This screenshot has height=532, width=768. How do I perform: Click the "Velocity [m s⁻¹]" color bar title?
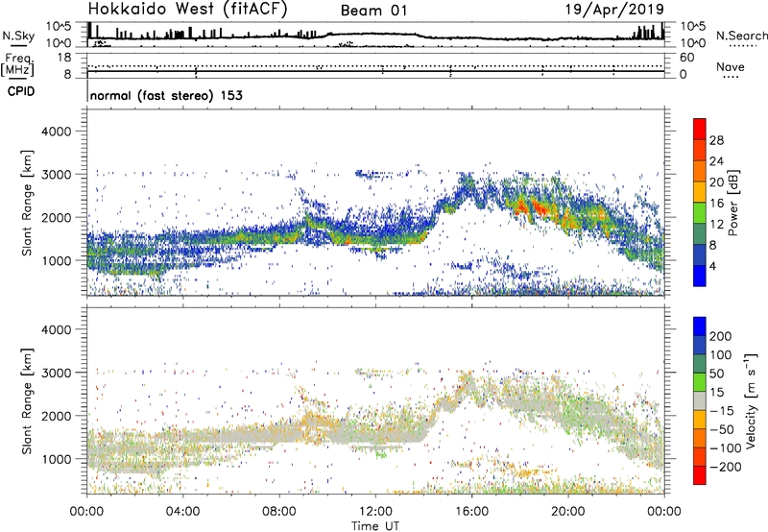click(x=750, y=400)
